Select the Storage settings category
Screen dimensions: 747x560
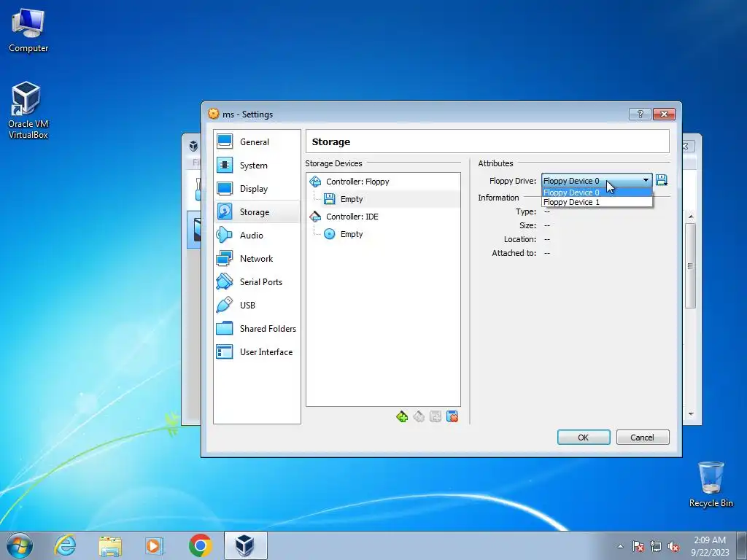pos(257,212)
